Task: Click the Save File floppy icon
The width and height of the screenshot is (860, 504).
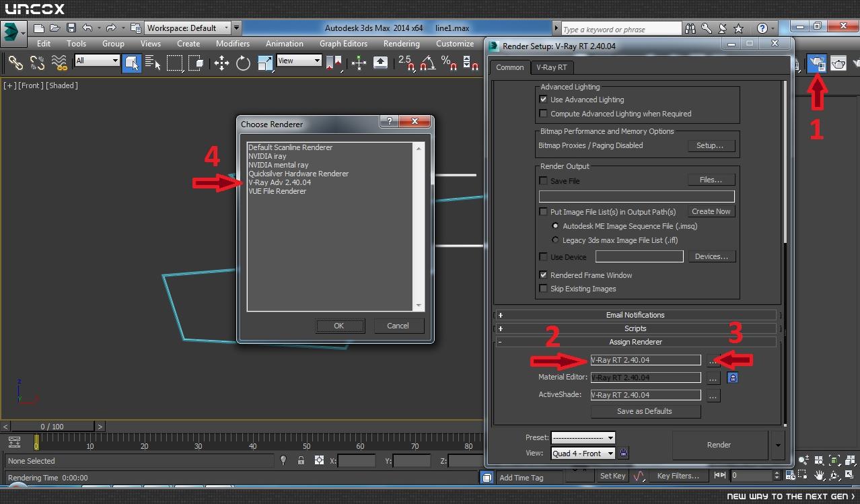Action: coord(71,28)
